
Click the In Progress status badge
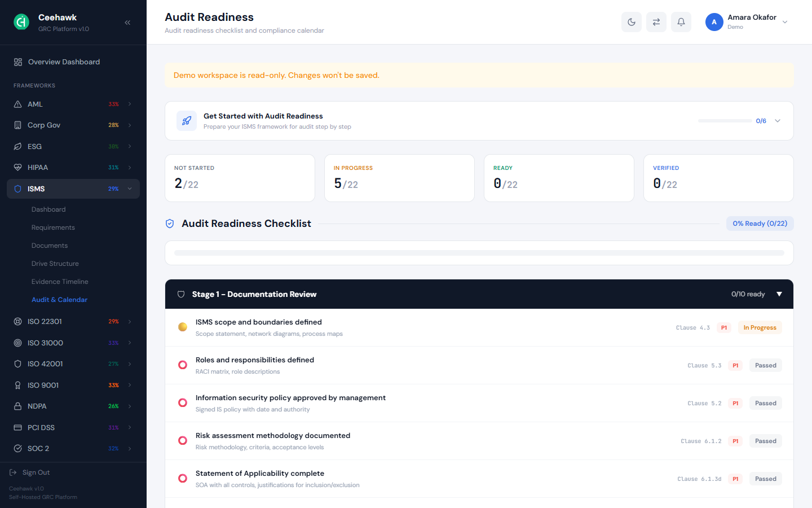(760, 327)
